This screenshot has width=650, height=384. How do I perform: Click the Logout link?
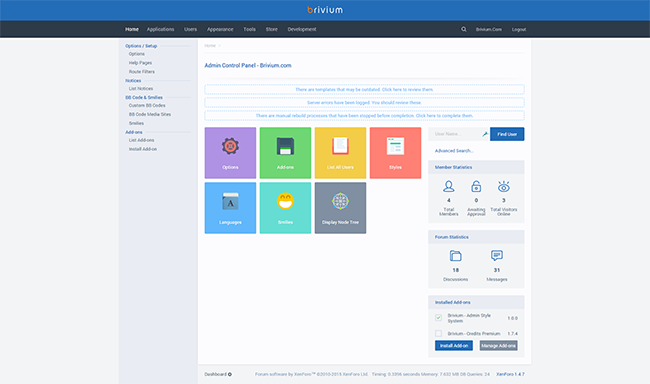[519, 29]
